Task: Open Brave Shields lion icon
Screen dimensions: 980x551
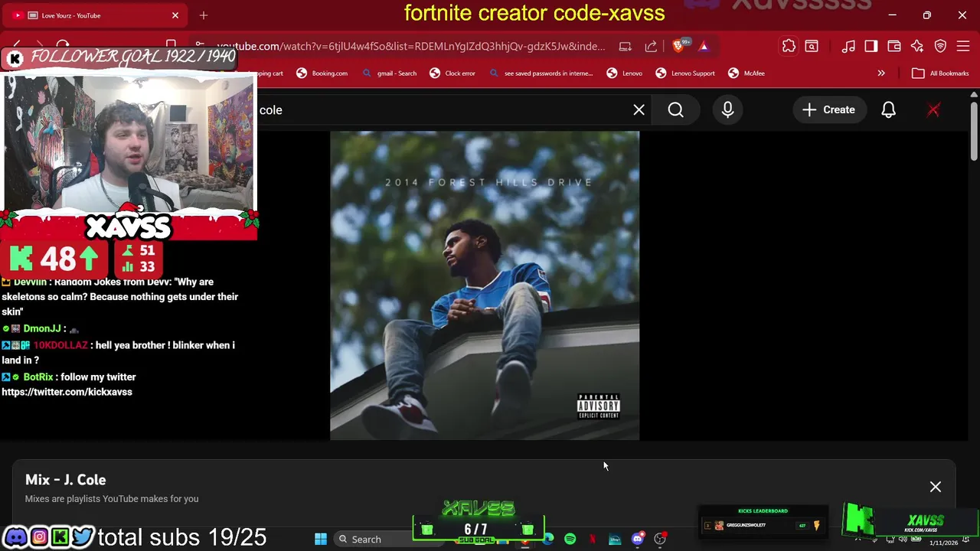Action: click(x=678, y=46)
